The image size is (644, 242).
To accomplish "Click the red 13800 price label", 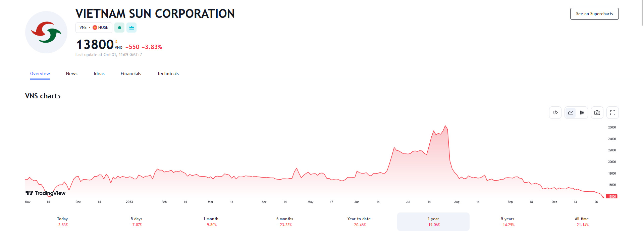I will (612, 197).
